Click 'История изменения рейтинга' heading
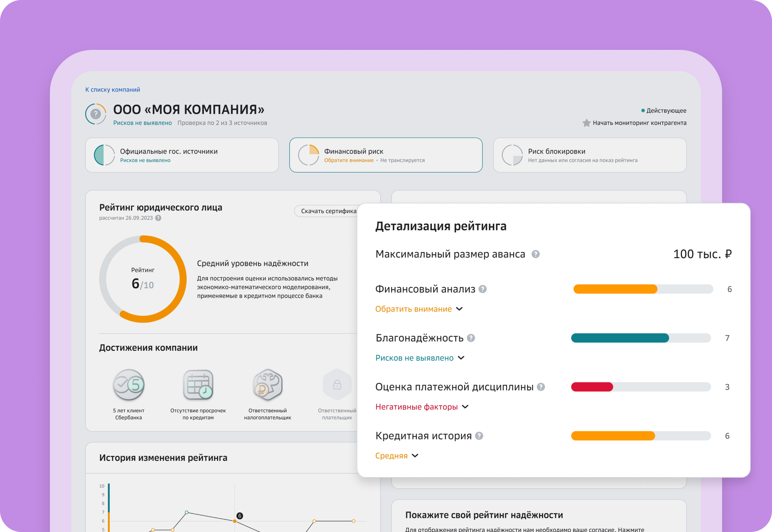This screenshot has width=772, height=532. pos(163,458)
